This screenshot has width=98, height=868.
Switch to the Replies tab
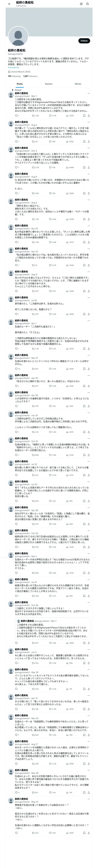[x=49, y=84]
